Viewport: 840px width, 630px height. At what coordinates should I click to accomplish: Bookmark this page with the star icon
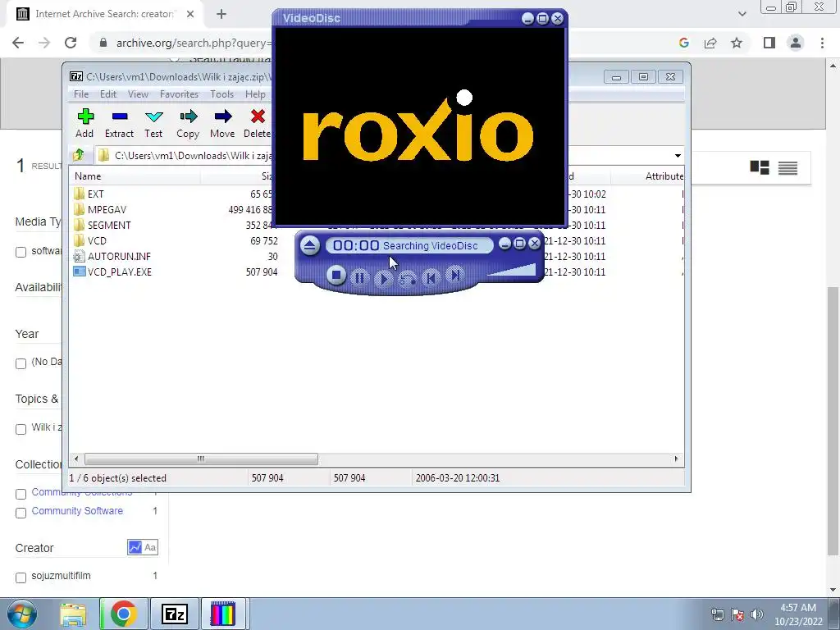pyautogui.click(x=737, y=43)
